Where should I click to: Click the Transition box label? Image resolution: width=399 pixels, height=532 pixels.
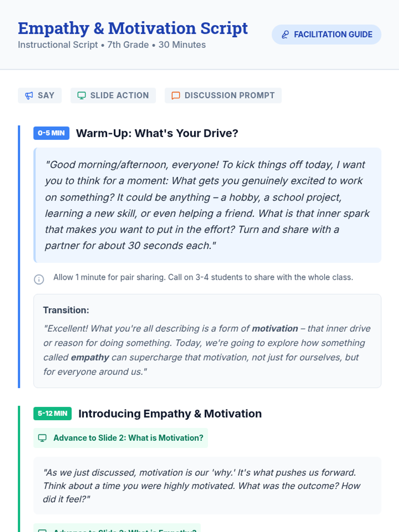click(66, 310)
